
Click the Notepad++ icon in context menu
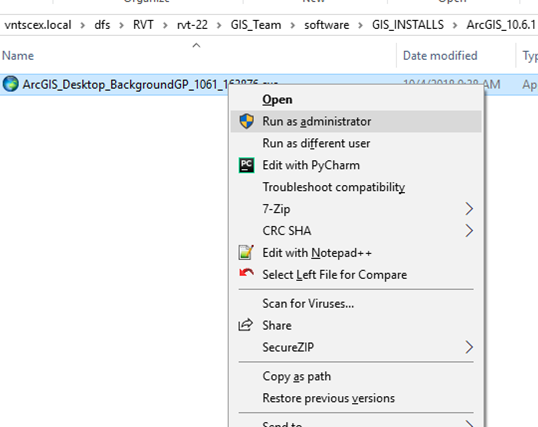[246, 253]
